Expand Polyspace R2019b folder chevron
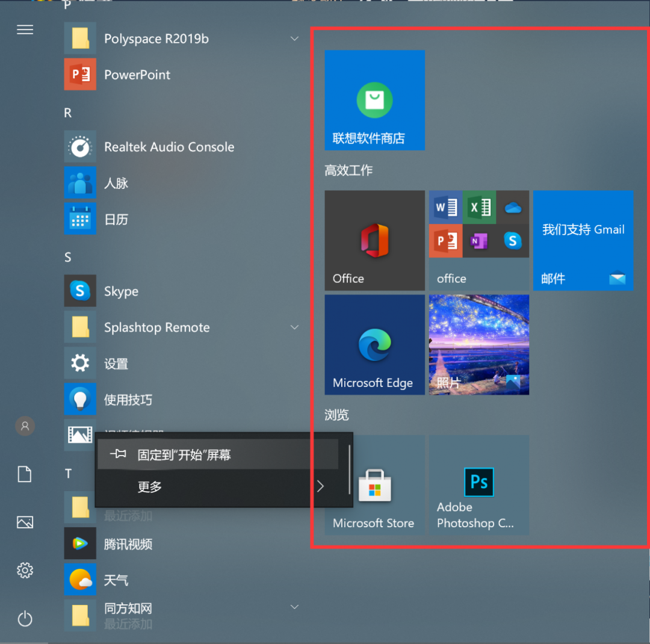The height and width of the screenshot is (644, 650). [x=294, y=39]
